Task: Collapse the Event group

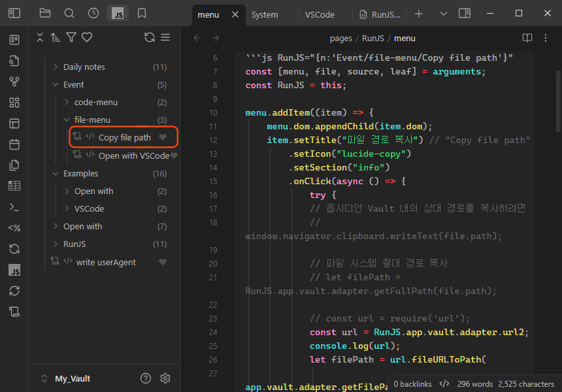Action: [56, 84]
